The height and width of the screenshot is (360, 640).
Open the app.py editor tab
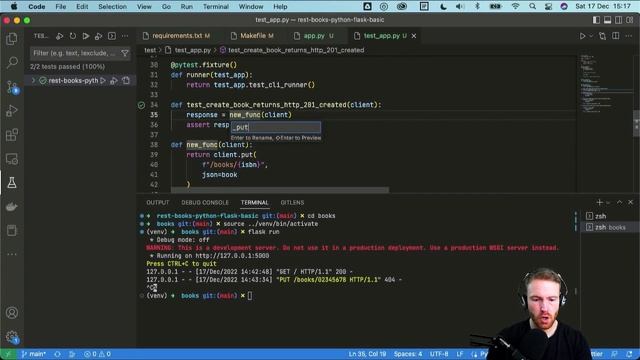[313, 36]
